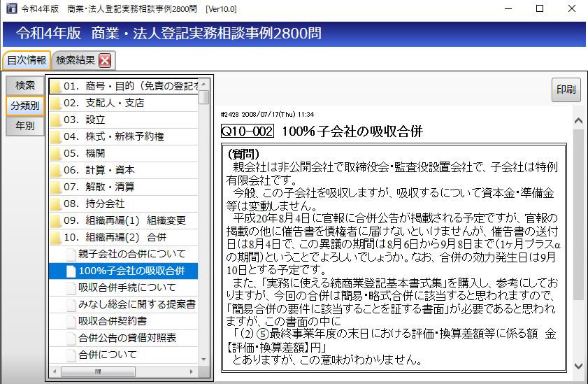
Task: Click document icon for 親子会社の合併について
Action: pos(71,254)
